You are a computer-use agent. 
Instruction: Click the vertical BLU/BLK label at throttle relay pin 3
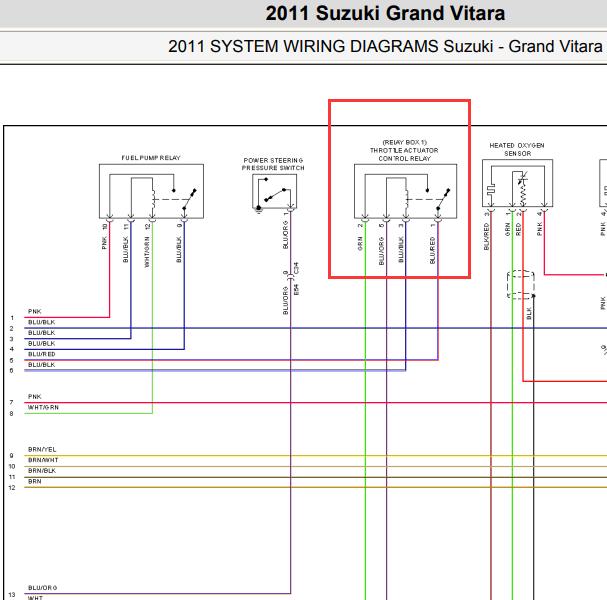click(401, 250)
